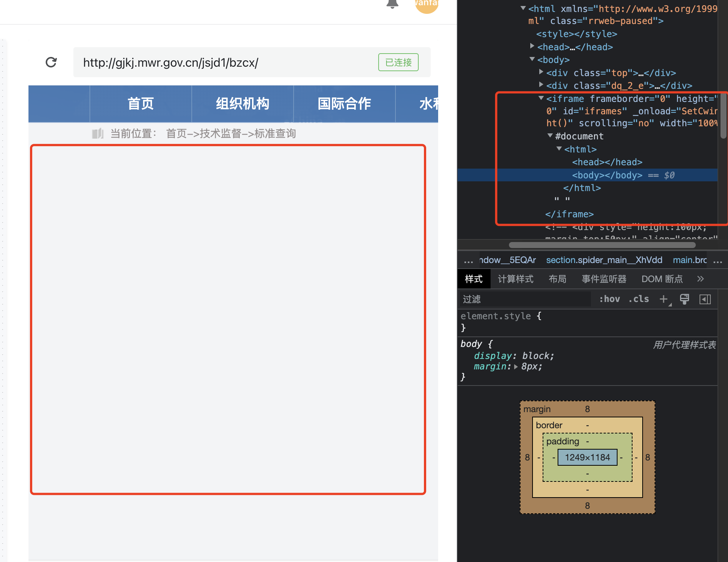
Task: Toggle the styles sidebar pane icon
Action: click(706, 299)
